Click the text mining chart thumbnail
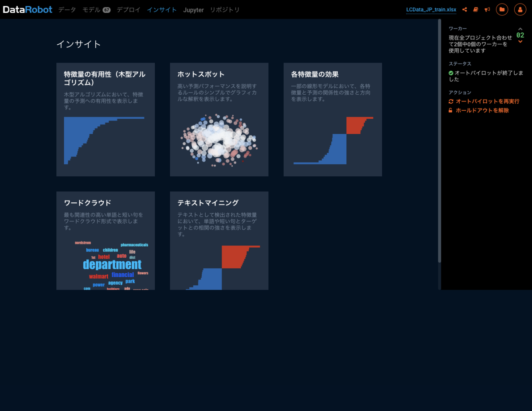The width and height of the screenshot is (532, 411). tap(223, 268)
